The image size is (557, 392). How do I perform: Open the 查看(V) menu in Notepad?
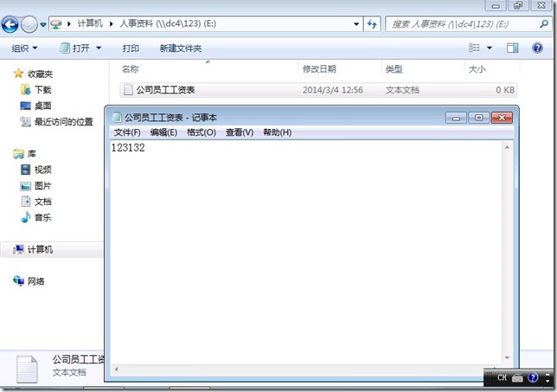point(240,132)
